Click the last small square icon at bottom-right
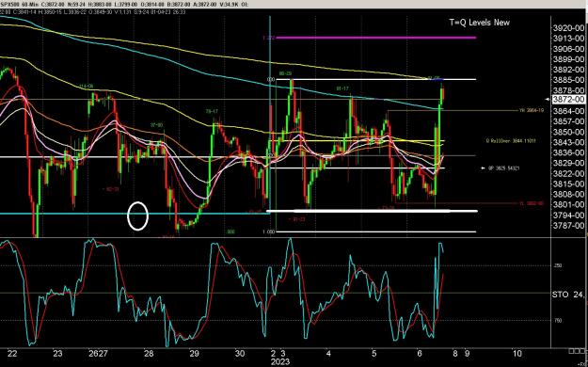Viewport: 588px width, 367px height. [x=582, y=351]
